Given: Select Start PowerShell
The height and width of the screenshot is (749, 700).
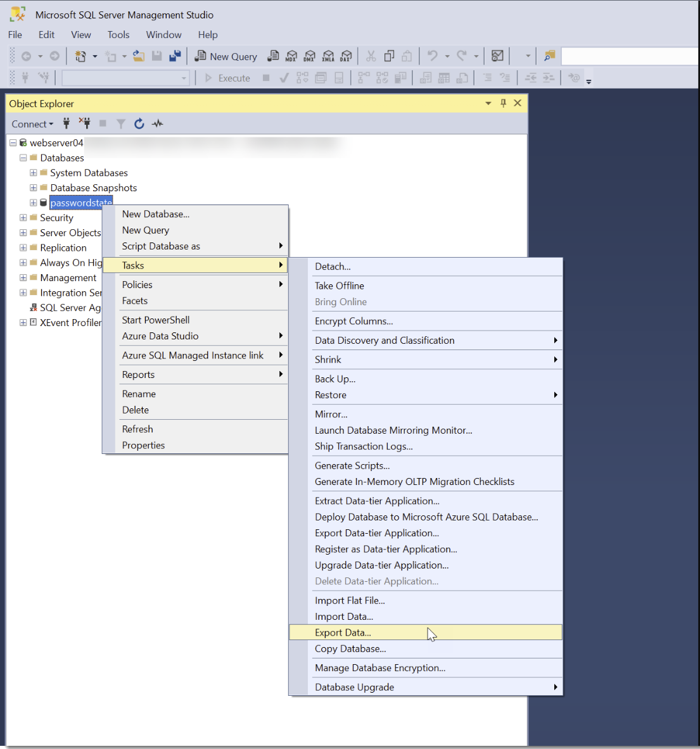Looking at the screenshot, I should [195, 320].
